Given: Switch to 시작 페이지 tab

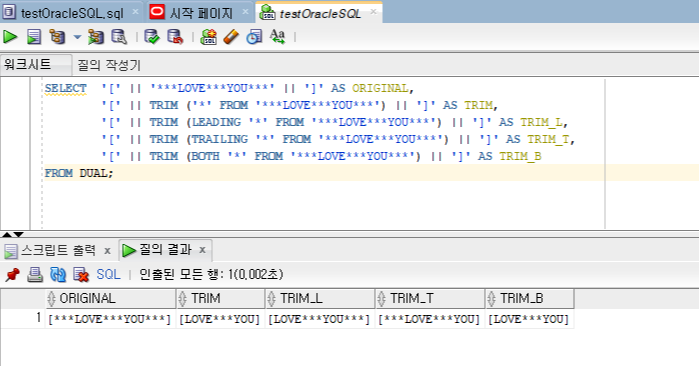Looking at the screenshot, I should 201,13.
